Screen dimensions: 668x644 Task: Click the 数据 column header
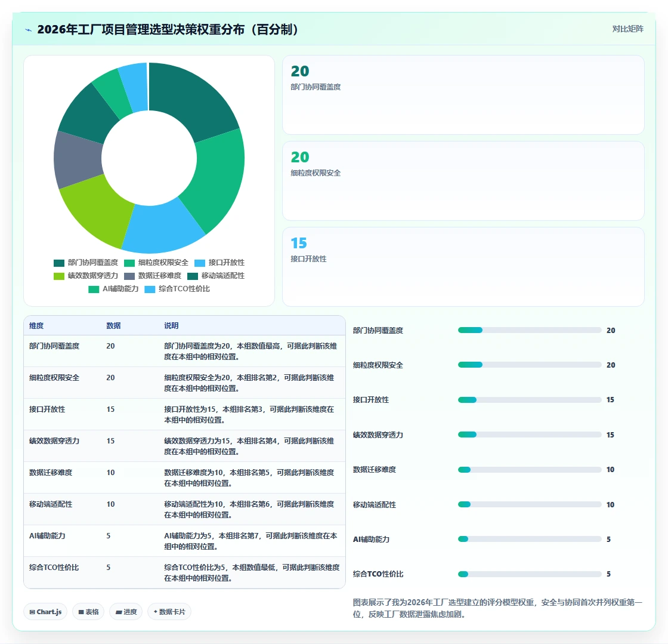[x=113, y=326]
